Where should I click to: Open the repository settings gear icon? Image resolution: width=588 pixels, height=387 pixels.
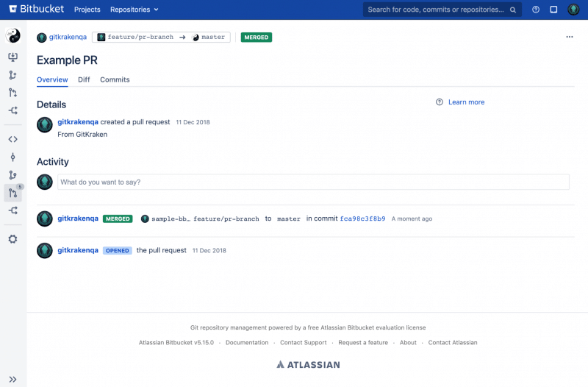12,239
